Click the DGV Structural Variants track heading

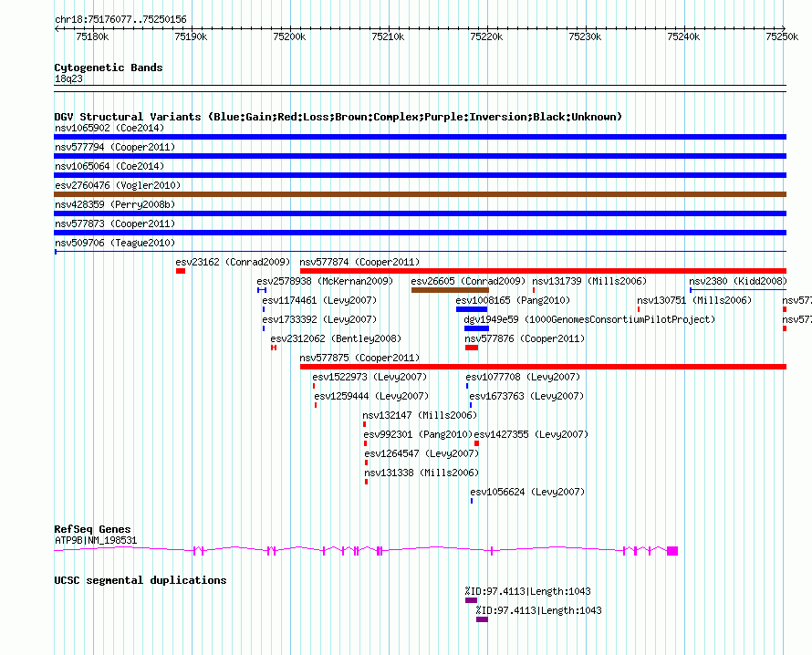(x=338, y=117)
